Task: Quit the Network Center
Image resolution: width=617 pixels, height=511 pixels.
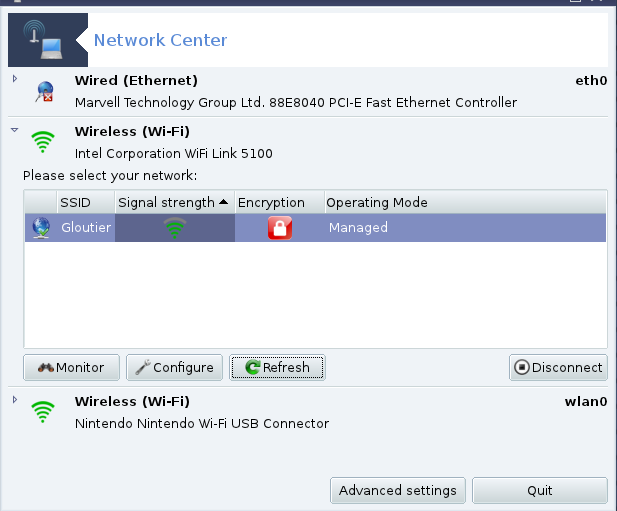Action: (x=540, y=491)
